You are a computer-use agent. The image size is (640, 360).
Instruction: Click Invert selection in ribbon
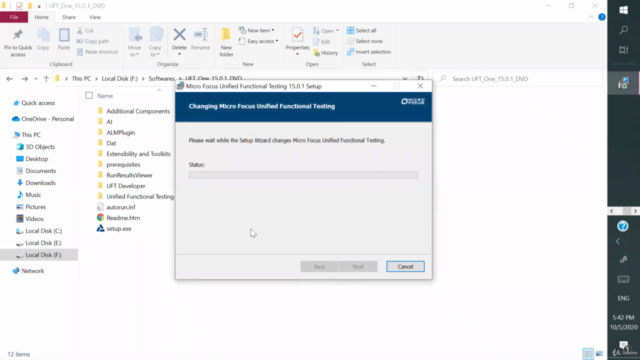click(369, 52)
